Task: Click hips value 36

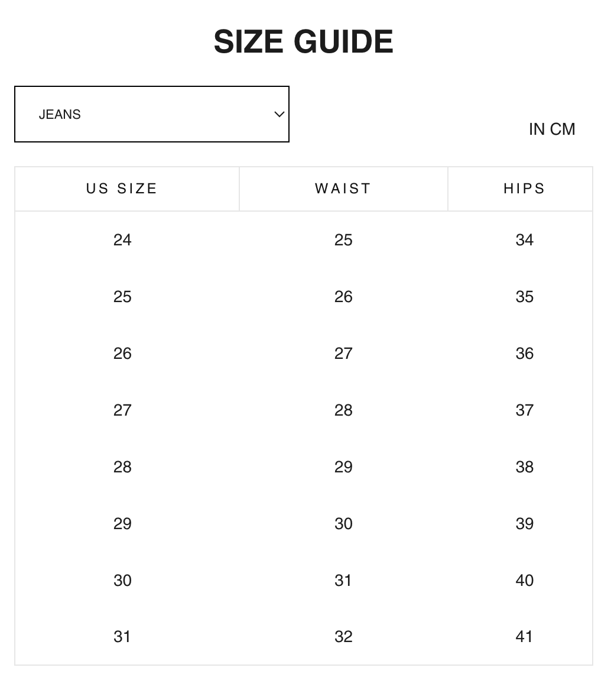Action: pyautogui.click(x=525, y=354)
